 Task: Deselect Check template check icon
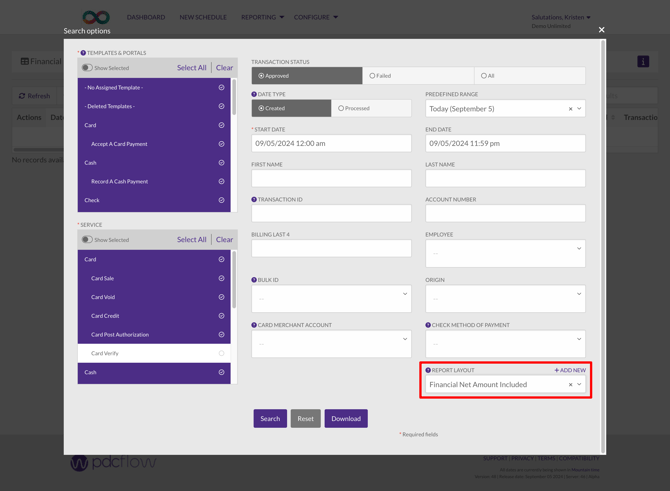click(221, 200)
